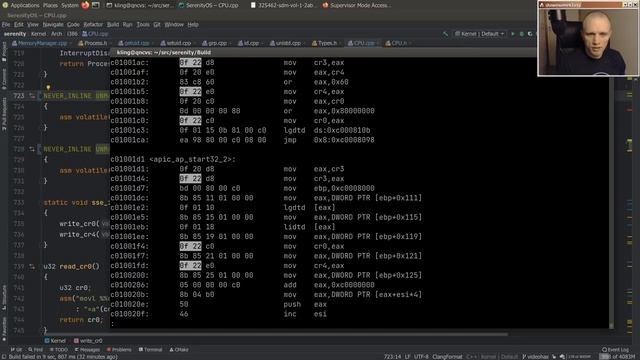
Task: Run the Kernel configuration with green play icon
Action: [x=513, y=34]
